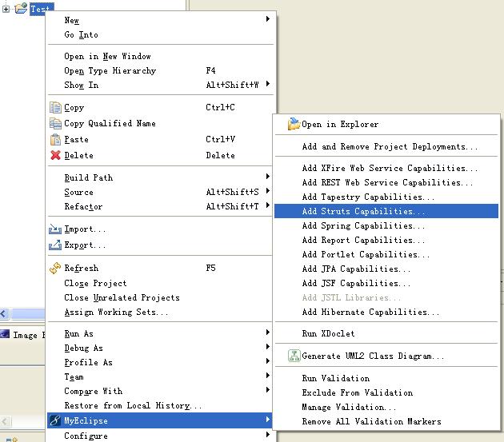Select Add Spring Capabilities...
504x442 pixels.
tap(386, 225)
